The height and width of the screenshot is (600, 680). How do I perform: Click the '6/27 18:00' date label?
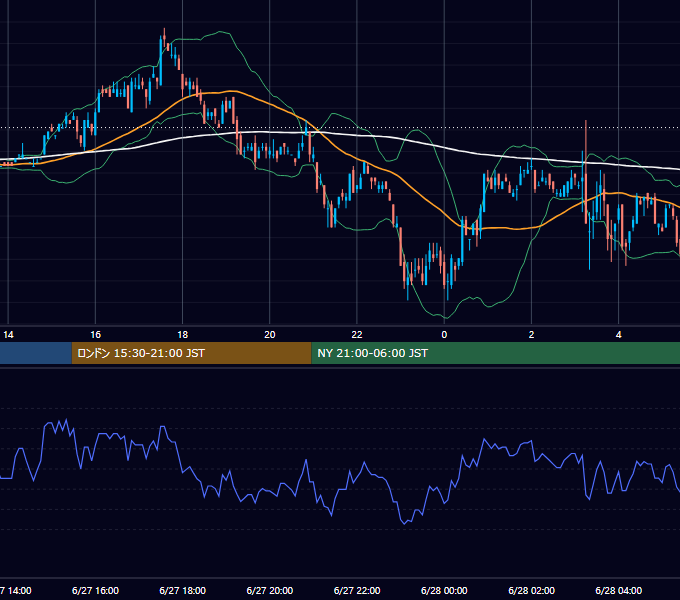[183, 590]
